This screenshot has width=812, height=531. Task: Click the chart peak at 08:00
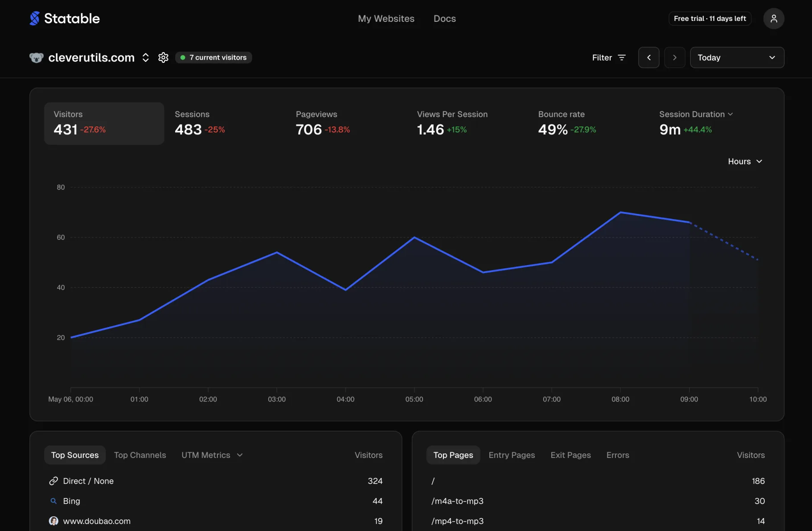pos(620,212)
